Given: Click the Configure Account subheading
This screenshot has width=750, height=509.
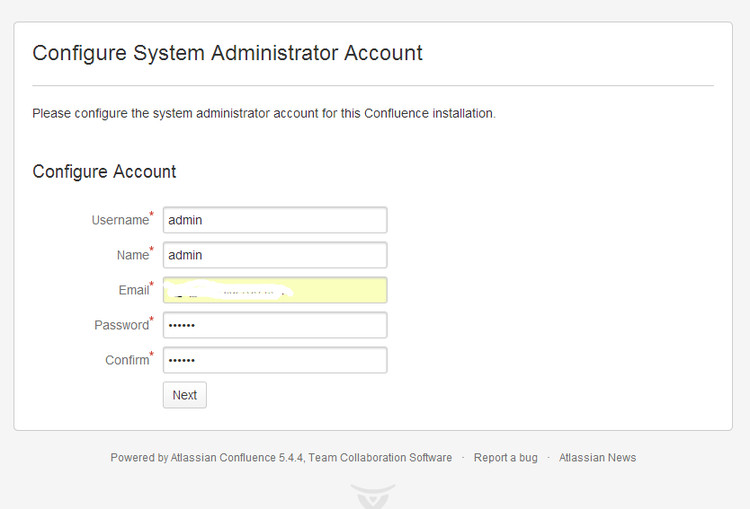Looking at the screenshot, I should tap(104, 171).
